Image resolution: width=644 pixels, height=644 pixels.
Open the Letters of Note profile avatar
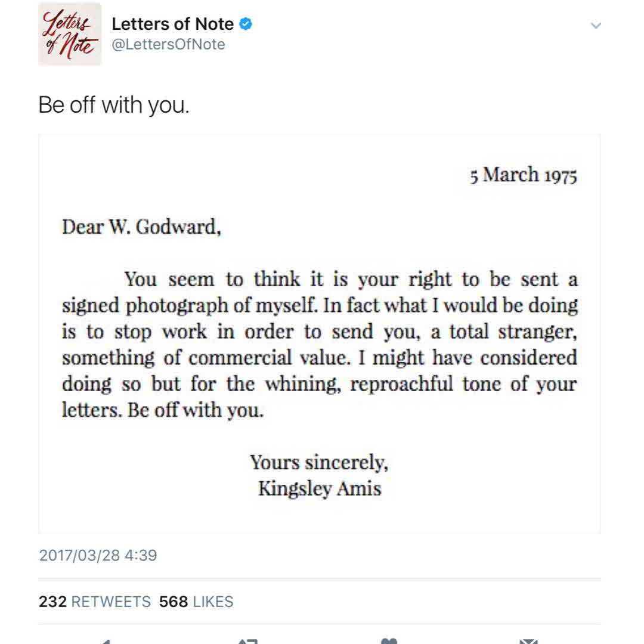(x=70, y=34)
